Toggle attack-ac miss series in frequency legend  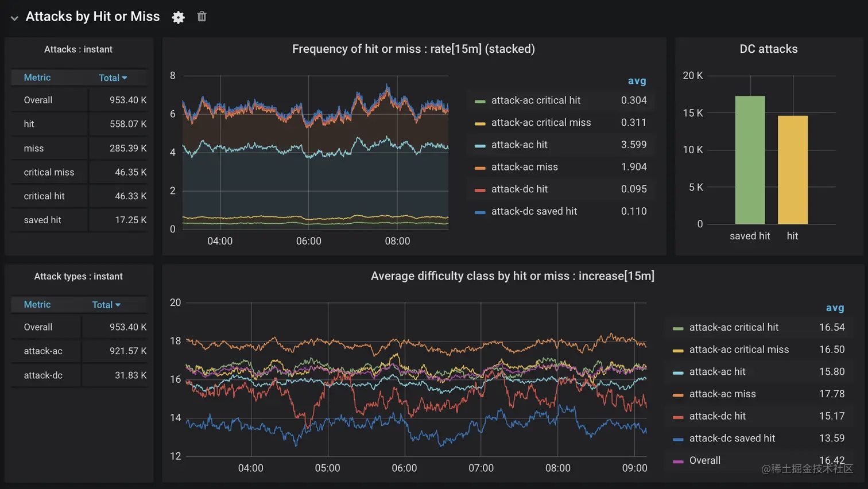point(524,167)
